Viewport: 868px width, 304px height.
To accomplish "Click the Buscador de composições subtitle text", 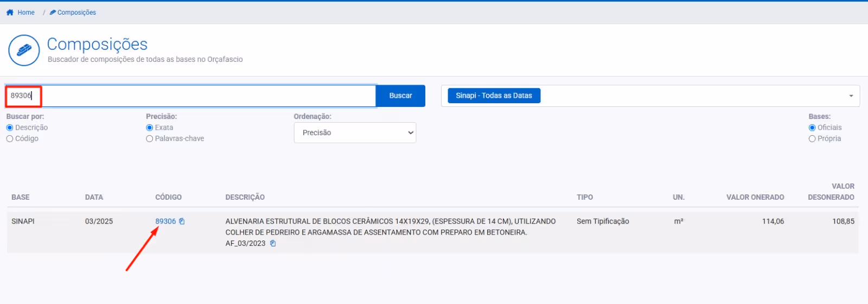I will point(145,59).
